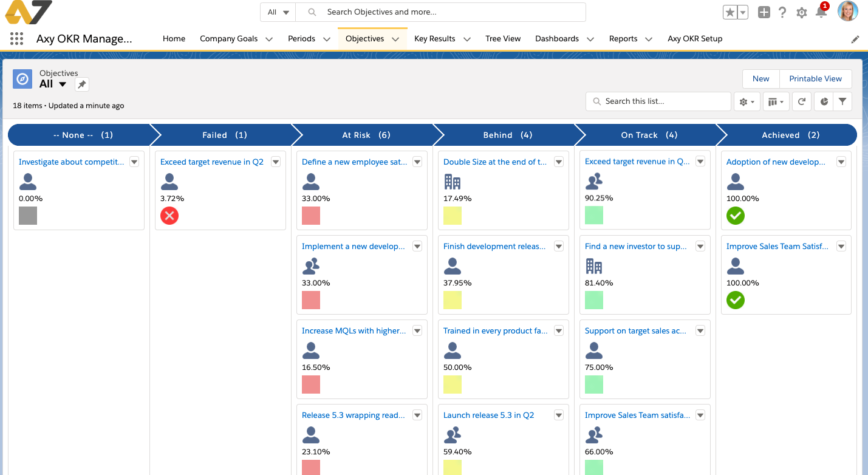This screenshot has width=868, height=475.
Task: Expand the Dashboards tab chevron
Action: pyautogui.click(x=590, y=39)
